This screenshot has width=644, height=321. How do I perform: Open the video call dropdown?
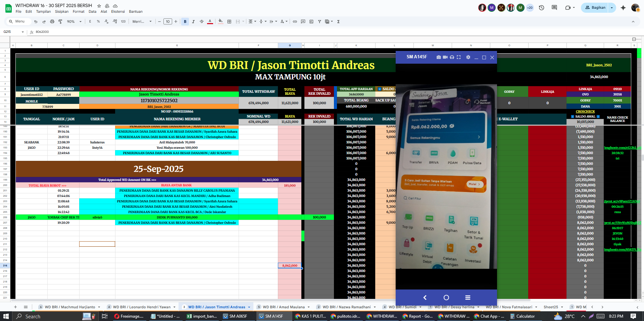(x=574, y=8)
